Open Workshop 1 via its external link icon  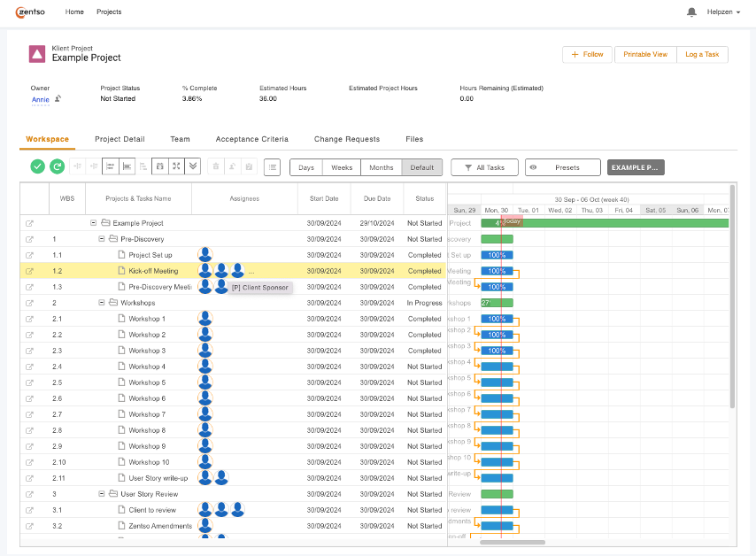(29, 319)
